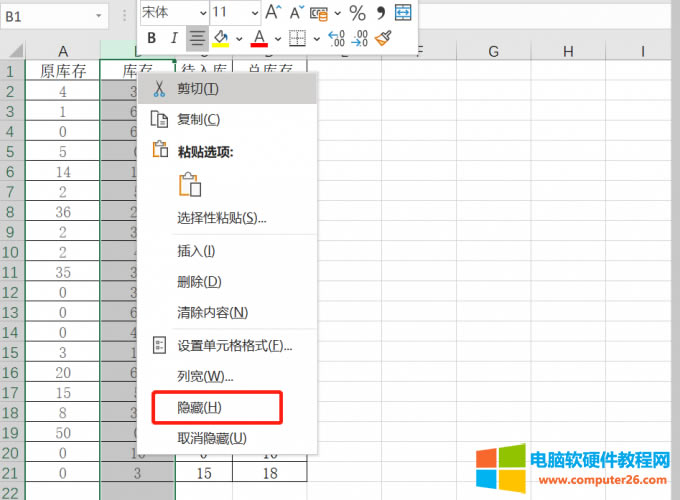Screen dimensions: 680x500
Task: Apply percent style format
Action: [357, 13]
